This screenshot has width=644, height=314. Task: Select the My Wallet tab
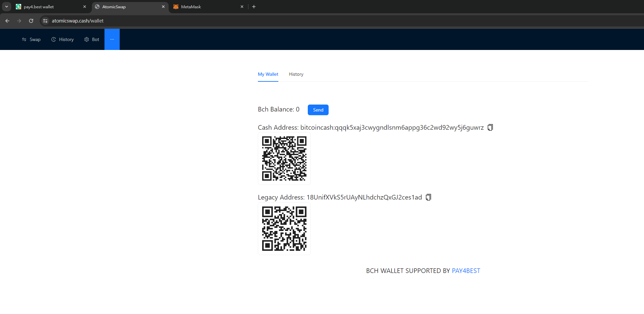(x=268, y=74)
